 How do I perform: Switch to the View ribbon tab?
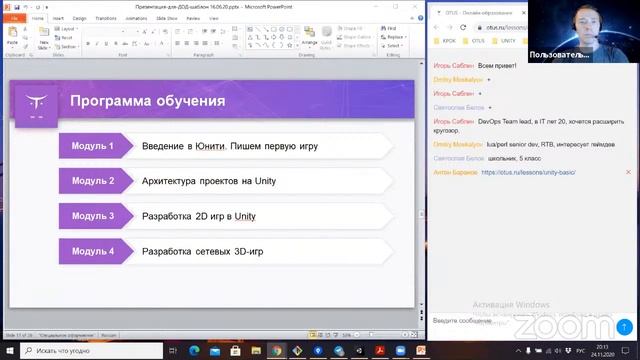[x=213, y=18]
